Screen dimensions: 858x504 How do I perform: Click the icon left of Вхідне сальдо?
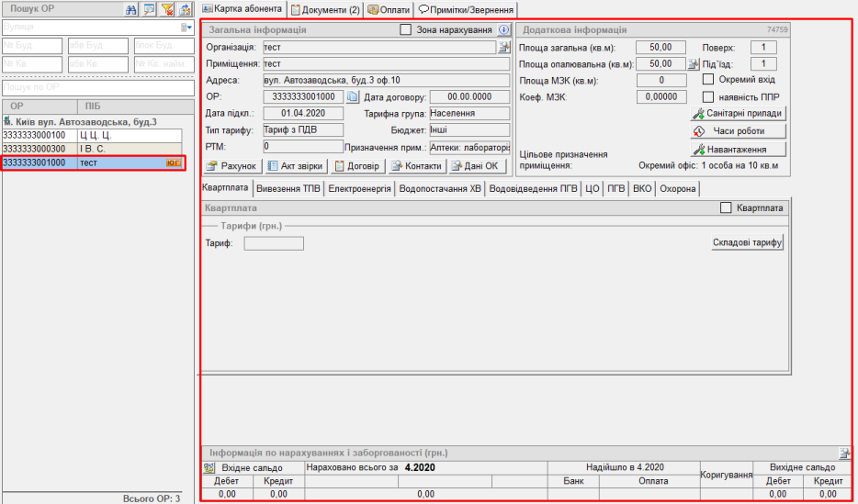coord(209,468)
